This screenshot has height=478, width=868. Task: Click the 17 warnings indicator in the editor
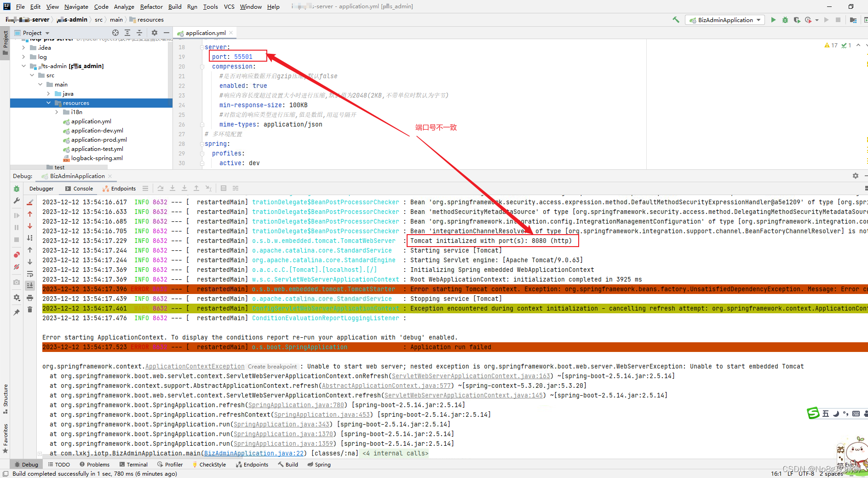831,45
